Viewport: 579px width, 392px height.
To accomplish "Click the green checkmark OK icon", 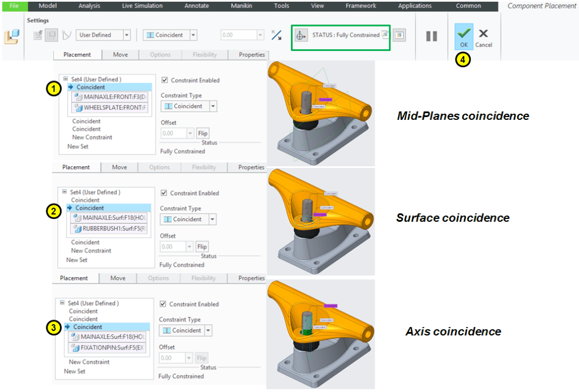I will [x=464, y=33].
